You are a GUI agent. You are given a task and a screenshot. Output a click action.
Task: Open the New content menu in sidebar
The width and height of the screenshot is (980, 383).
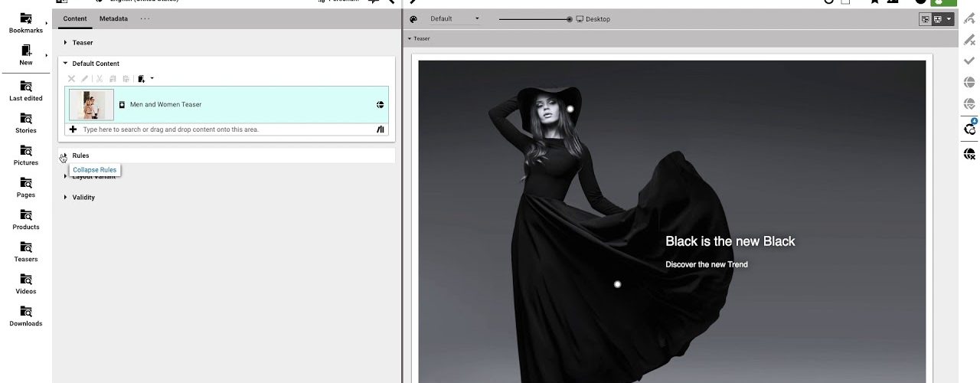point(25,55)
